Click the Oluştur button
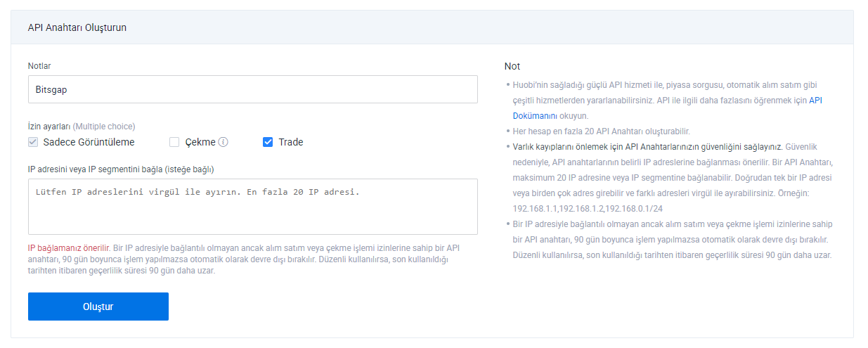Viewport: 868px width, 348px height. (98, 307)
